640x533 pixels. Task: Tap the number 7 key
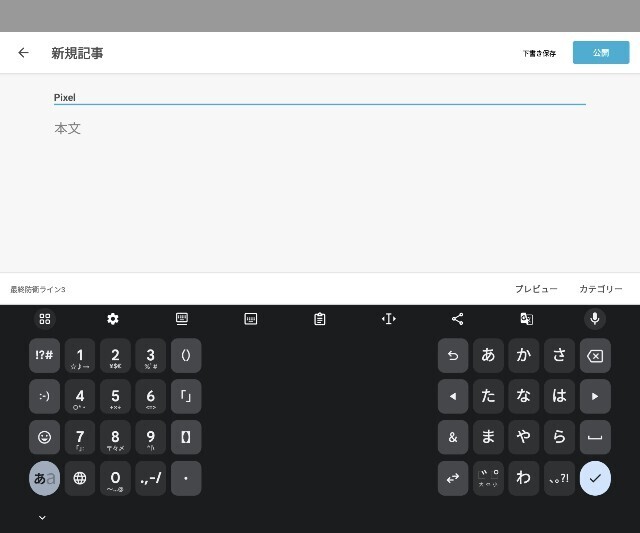[80, 437]
